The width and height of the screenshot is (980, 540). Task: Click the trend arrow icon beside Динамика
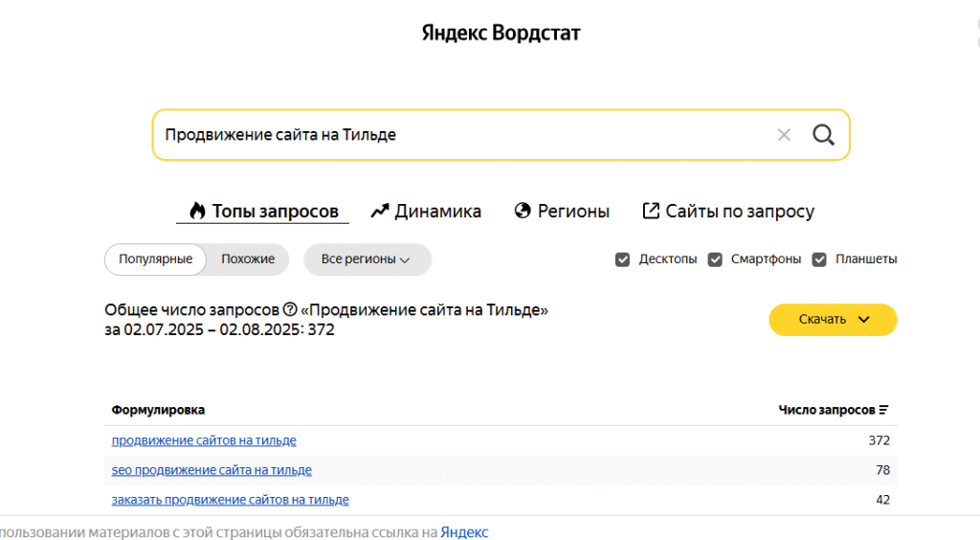click(380, 212)
